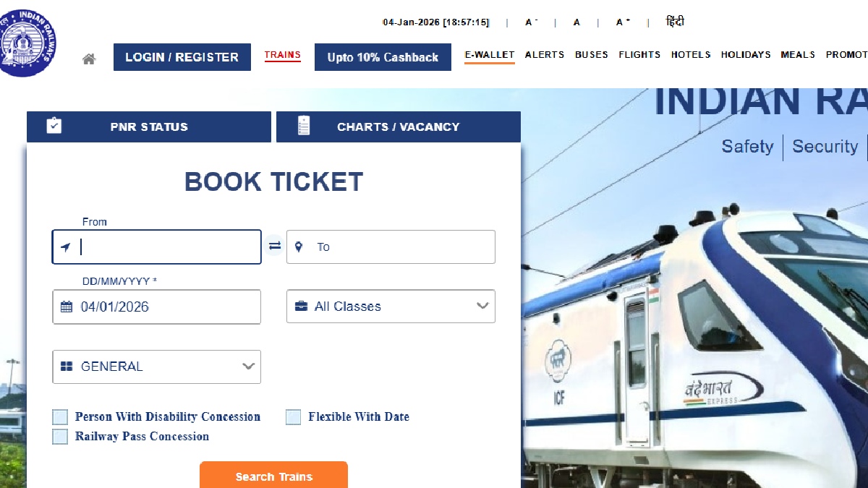
Task: Click the Indian Railways logo
Action: [27, 42]
